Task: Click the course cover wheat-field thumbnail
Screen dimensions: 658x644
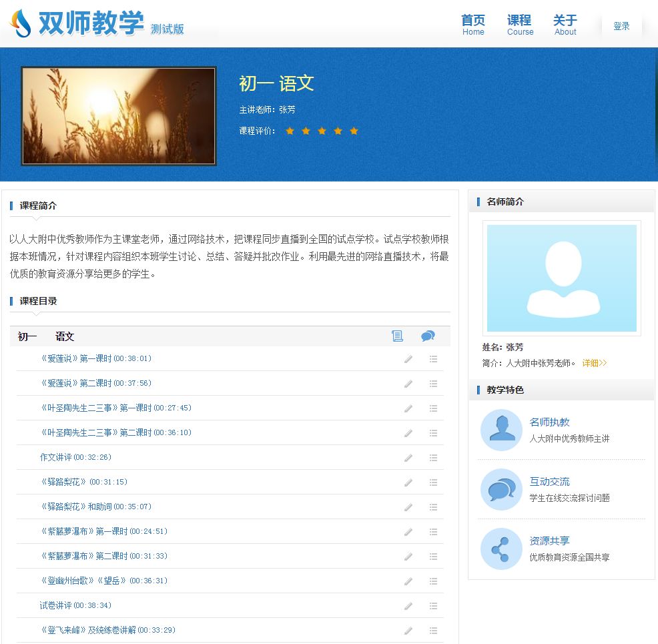Action: 119,116
